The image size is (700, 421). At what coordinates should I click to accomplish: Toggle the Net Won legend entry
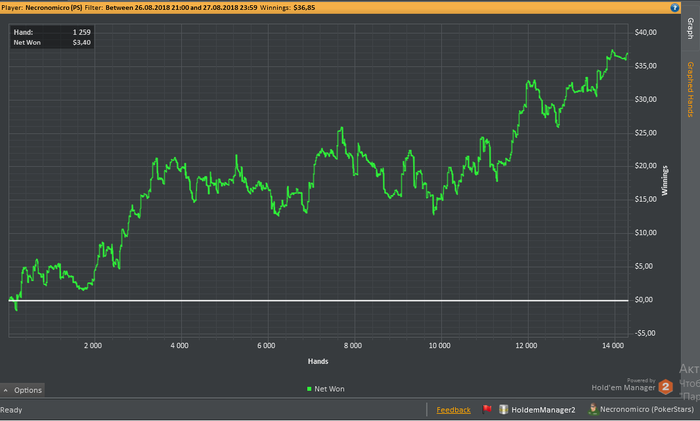tap(325, 389)
